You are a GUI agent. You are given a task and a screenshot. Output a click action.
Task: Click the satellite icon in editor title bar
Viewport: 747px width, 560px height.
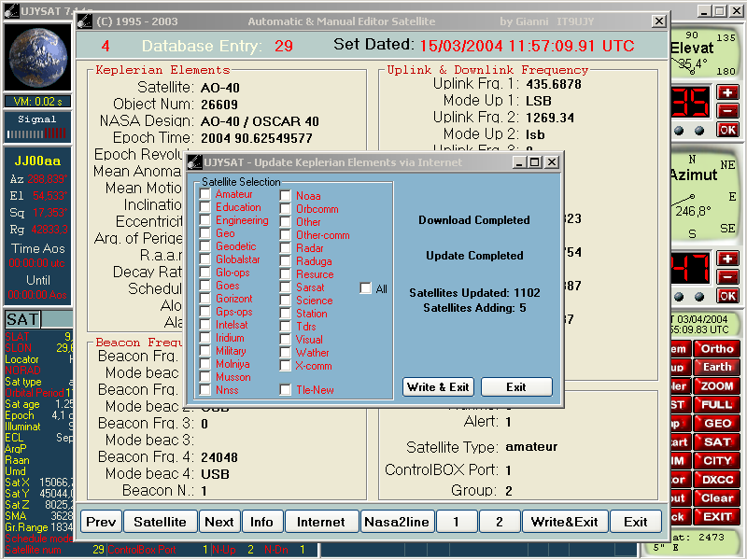[85, 21]
